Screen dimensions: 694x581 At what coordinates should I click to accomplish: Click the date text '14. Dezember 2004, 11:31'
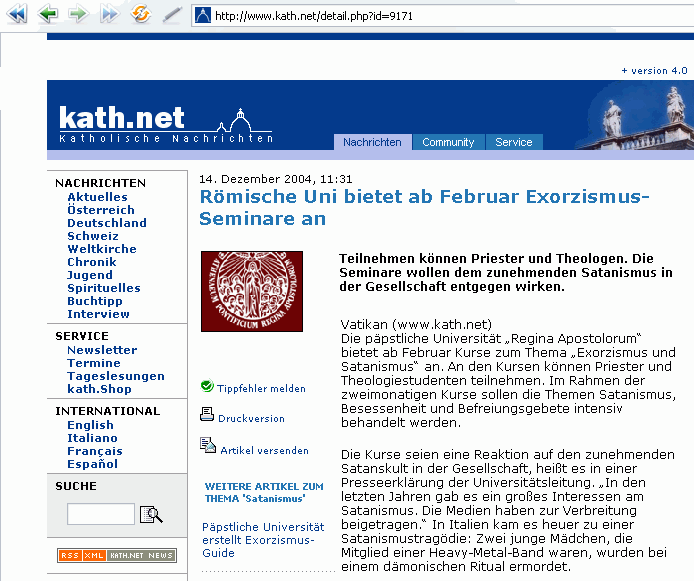276,179
